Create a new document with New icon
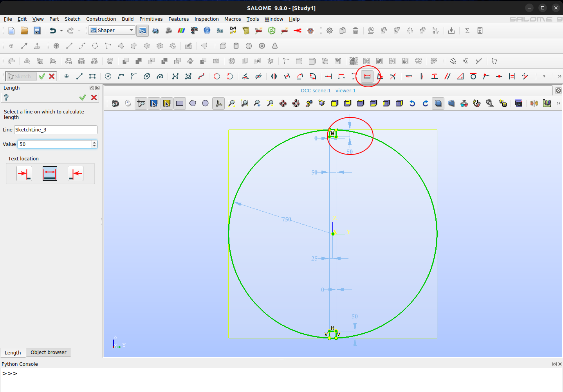This screenshot has width=563, height=392. [x=11, y=31]
